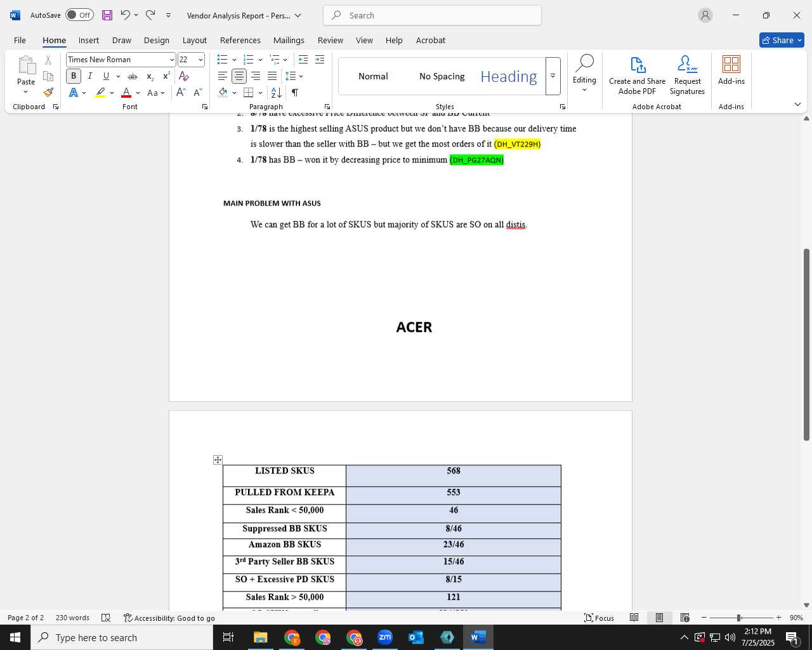Open proofing errors icon in status bar
812x650 pixels.
click(x=106, y=618)
